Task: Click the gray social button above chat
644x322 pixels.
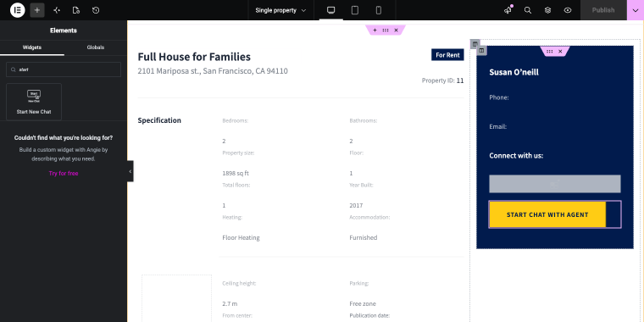Action: pos(555,184)
